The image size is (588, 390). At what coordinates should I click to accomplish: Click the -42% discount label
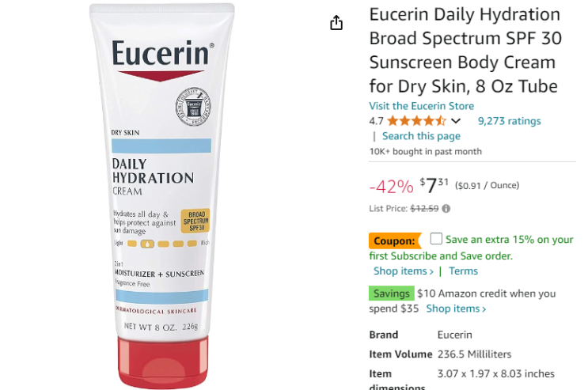point(391,187)
